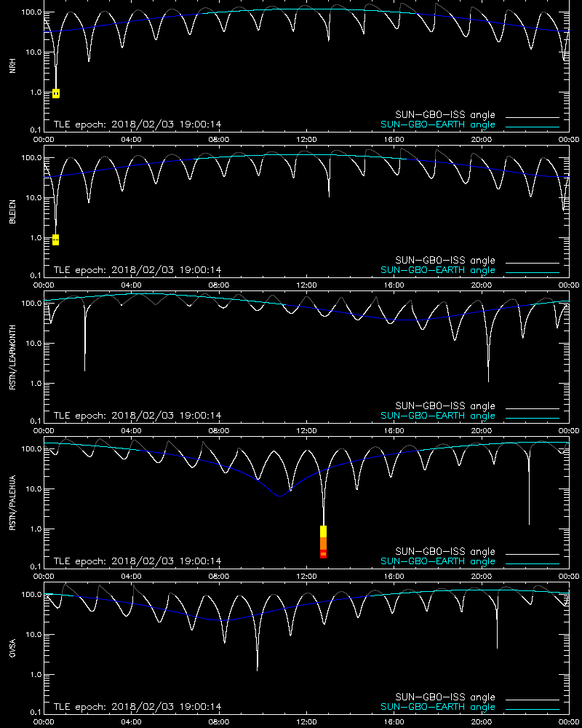Click the RSTN/LEARMONTH y-axis label
582x728 pixels.
click(x=12, y=357)
